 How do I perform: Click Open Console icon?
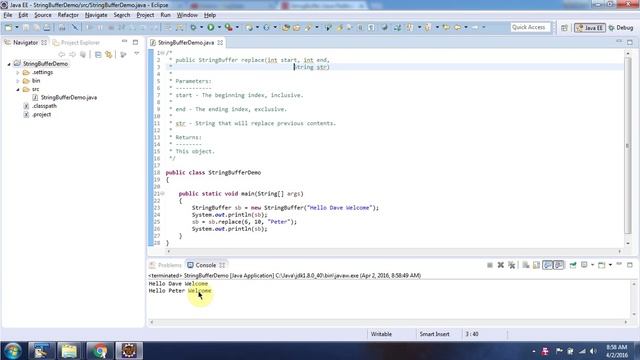(x=602, y=265)
